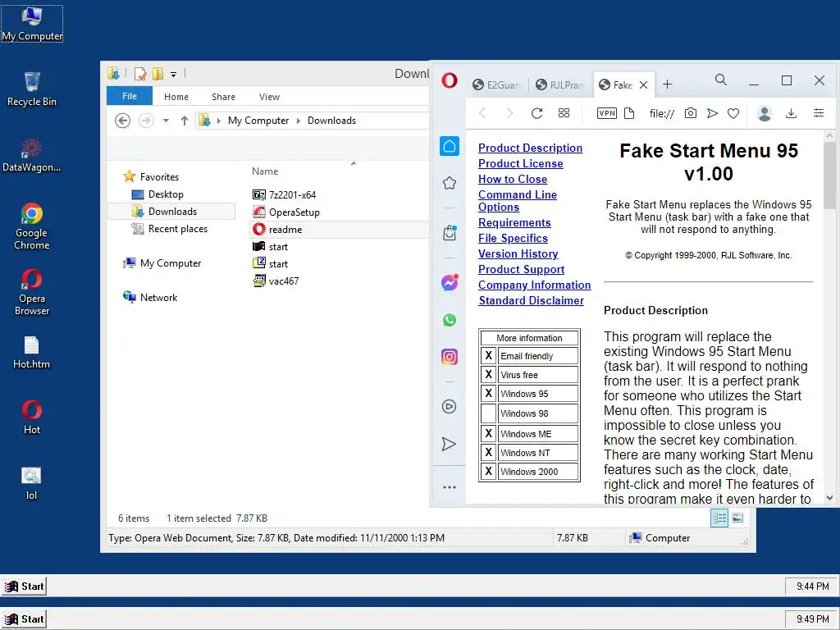840x630 pixels.
Task: Open a new tab with plus button
Action: point(667,84)
